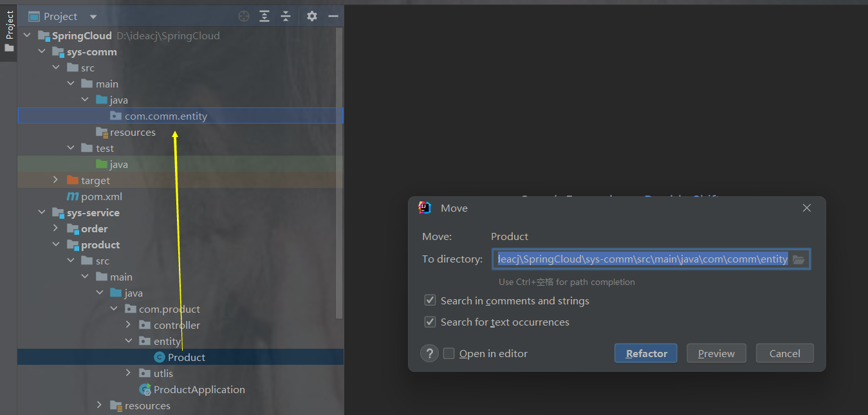This screenshot has width=868, height=415.
Task: Click the help question mark button
Action: 429,353
